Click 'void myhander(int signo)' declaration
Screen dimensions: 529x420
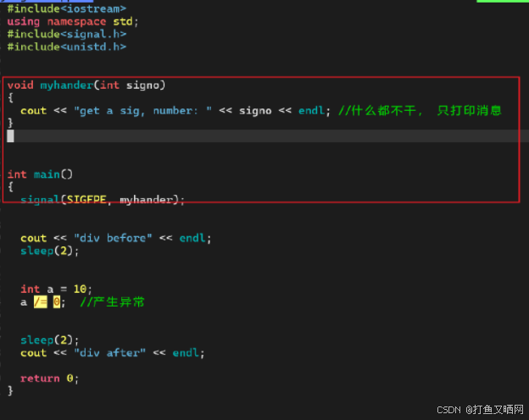(86, 85)
